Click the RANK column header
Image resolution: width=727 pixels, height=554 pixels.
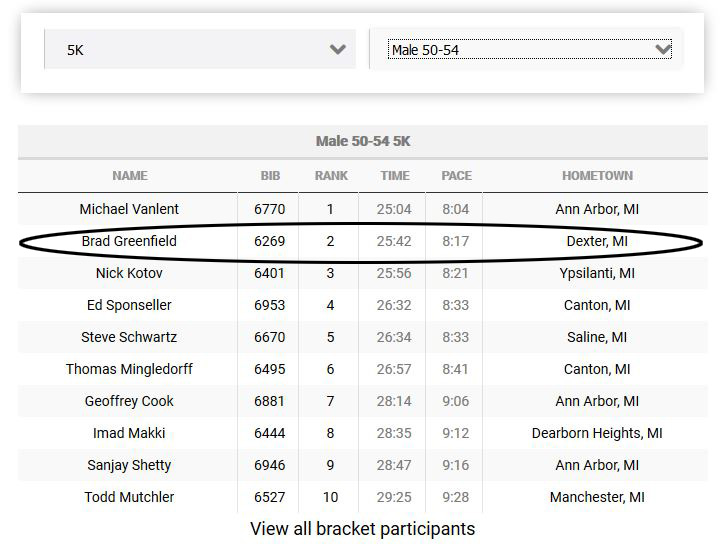(331, 176)
